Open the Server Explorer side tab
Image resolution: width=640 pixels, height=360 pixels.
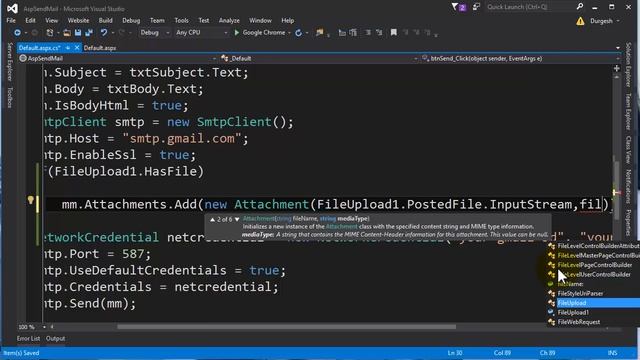(x=10, y=62)
